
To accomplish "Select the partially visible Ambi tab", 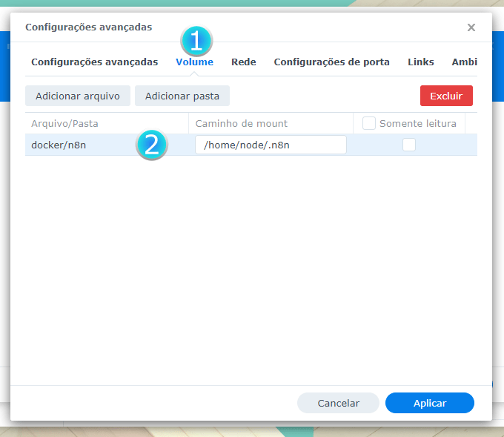I will [x=464, y=62].
